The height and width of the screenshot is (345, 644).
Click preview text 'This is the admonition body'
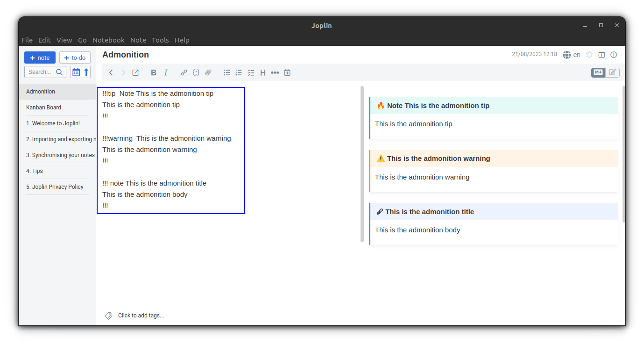click(x=418, y=230)
